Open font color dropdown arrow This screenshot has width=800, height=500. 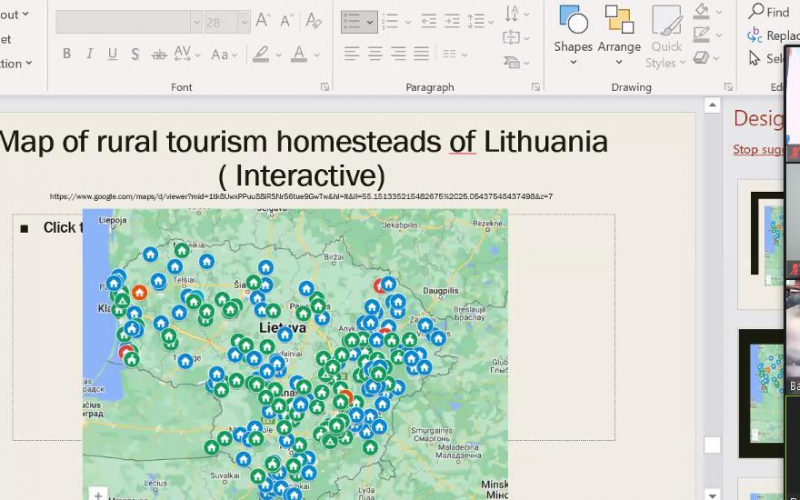coord(317,55)
